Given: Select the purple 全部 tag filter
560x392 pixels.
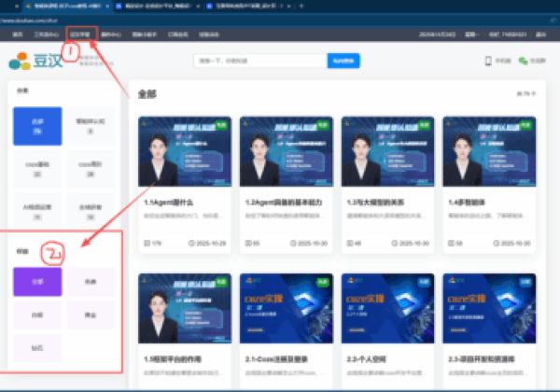Looking at the screenshot, I should [x=37, y=282].
